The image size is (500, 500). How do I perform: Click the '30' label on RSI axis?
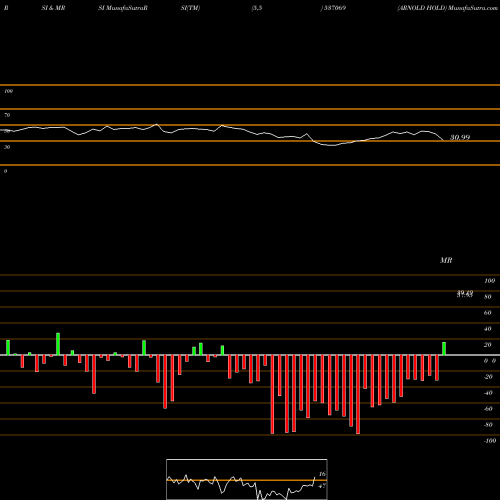click(x=7, y=147)
